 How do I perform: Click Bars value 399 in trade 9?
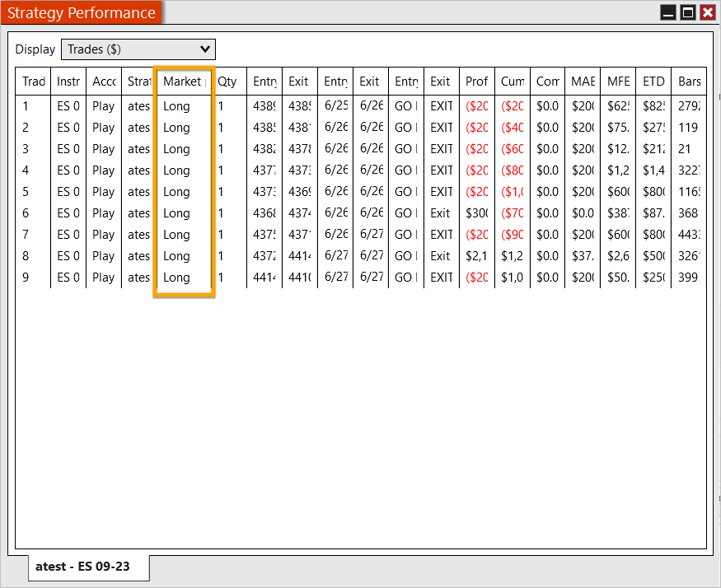pos(688,278)
